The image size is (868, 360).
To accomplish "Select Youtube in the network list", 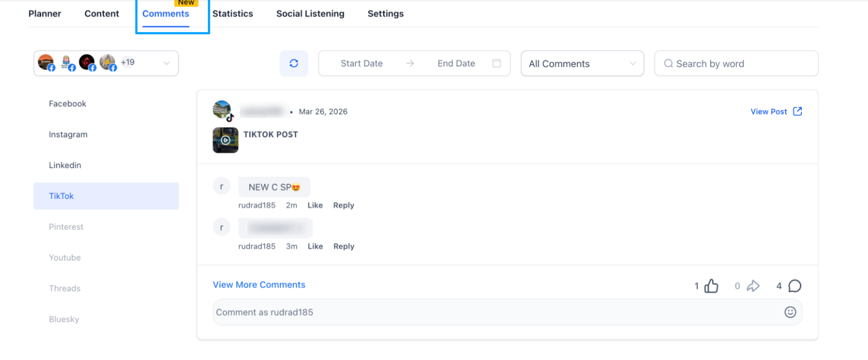I will 106,258.
